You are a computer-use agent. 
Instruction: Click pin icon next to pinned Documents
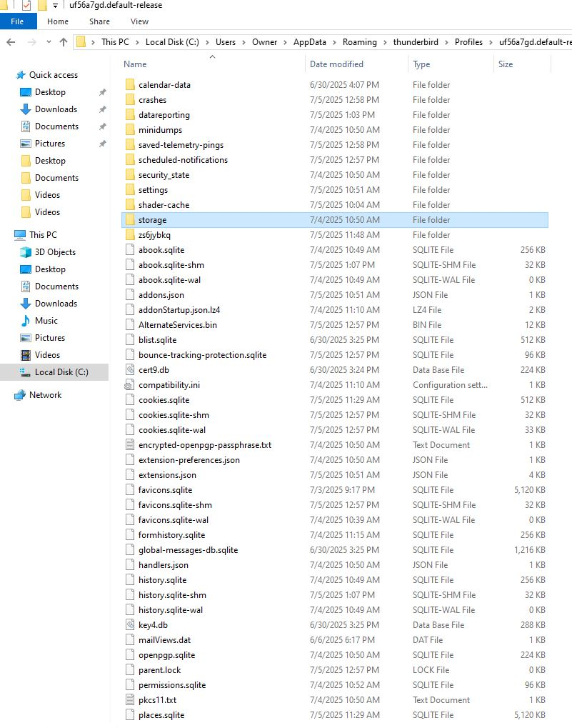pyautogui.click(x=103, y=126)
